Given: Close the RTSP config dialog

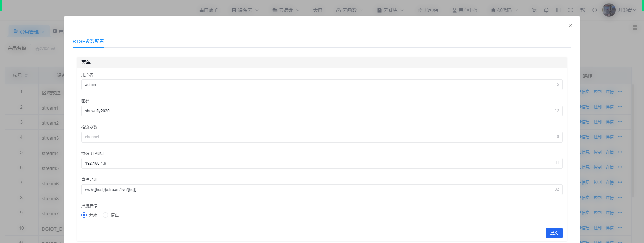Looking at the screenshot, I should click(x=570, y=26).
